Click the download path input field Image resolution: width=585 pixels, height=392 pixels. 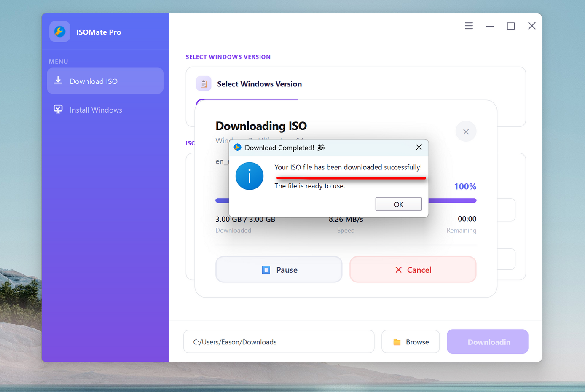coord(279,342)
